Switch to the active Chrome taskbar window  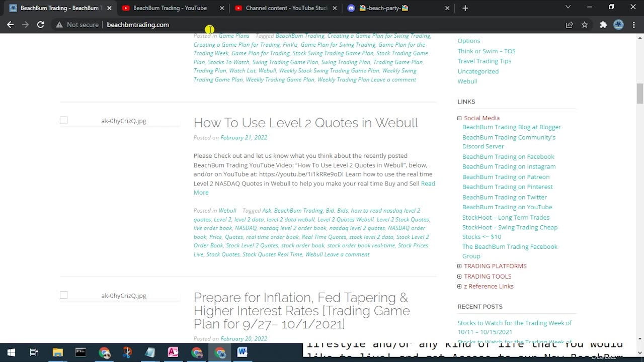(x=220, y=352)
